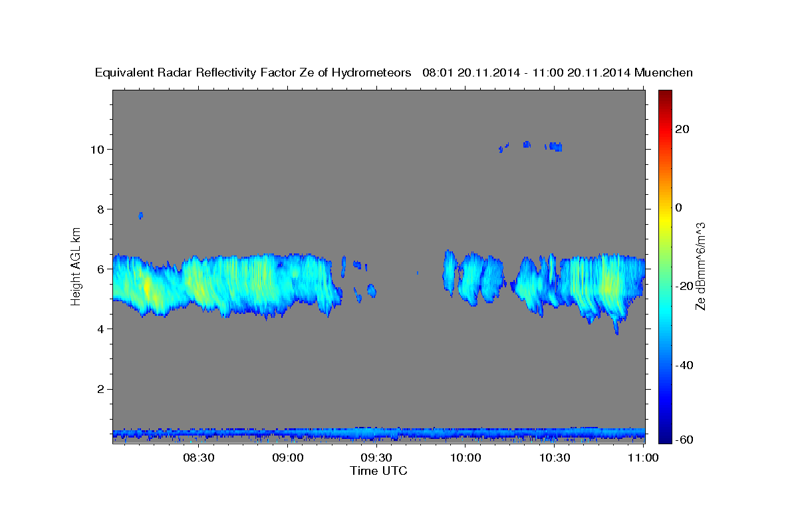Click the plot title starting 'Equivalent Radar Reflectivity Factor'

click(394, 72)
